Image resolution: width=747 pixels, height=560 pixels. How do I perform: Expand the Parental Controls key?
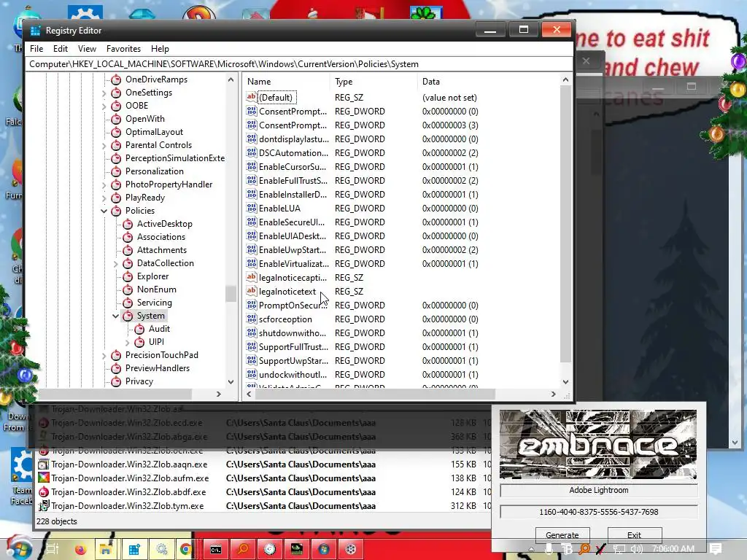(x=104, y=145)
